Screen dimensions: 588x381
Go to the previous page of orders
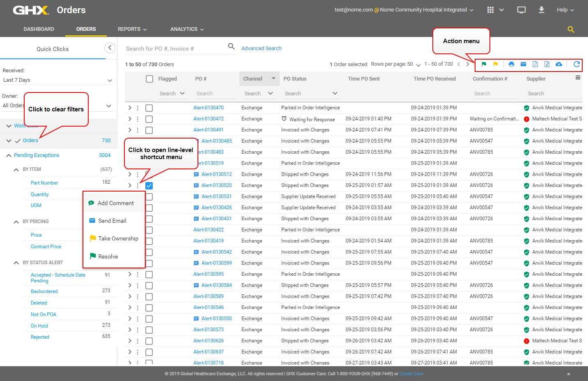[x=459, y=64]
